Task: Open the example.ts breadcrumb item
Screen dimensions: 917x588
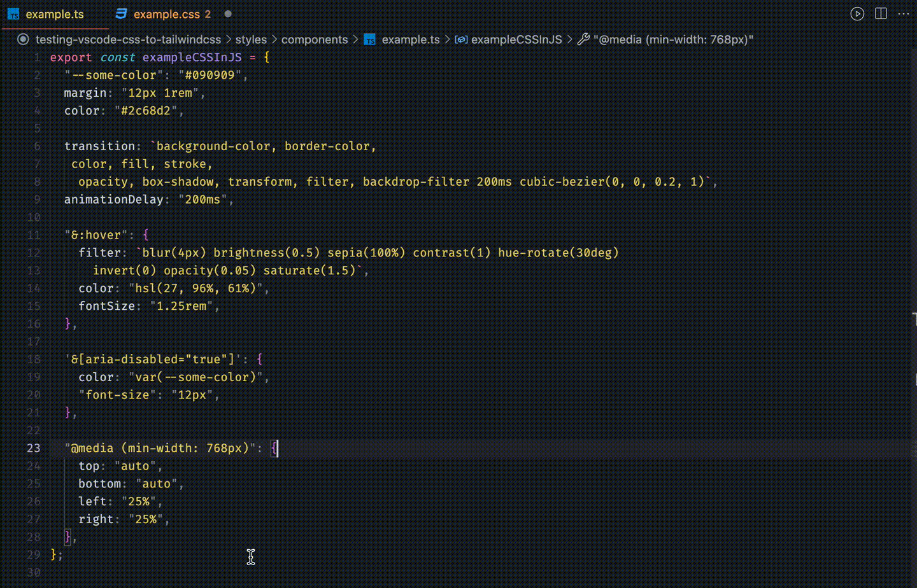Action: [411, 39]
